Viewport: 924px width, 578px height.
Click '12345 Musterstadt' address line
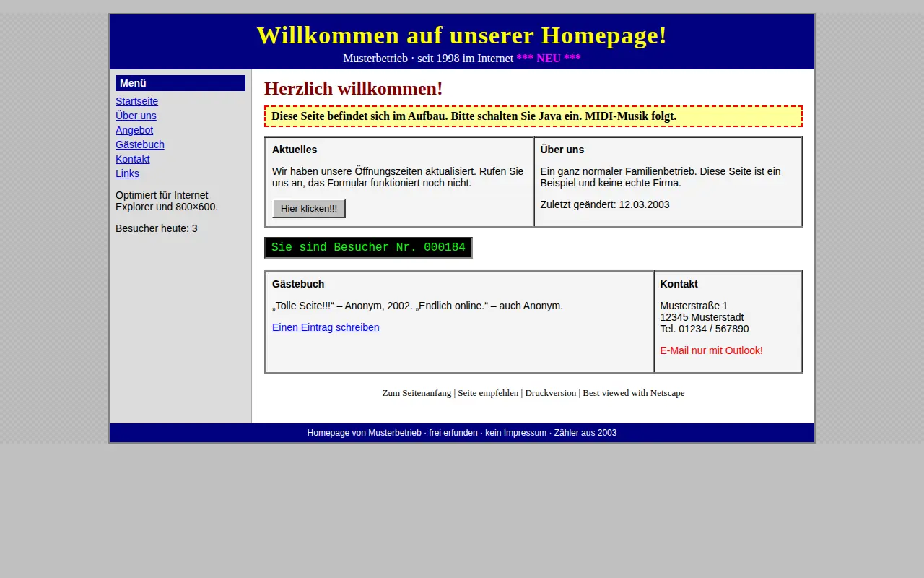(702, 317)
